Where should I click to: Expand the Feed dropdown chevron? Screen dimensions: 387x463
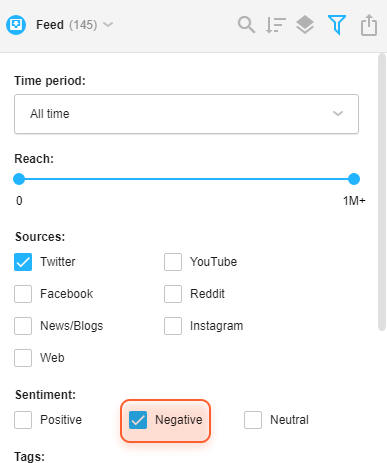108,25
